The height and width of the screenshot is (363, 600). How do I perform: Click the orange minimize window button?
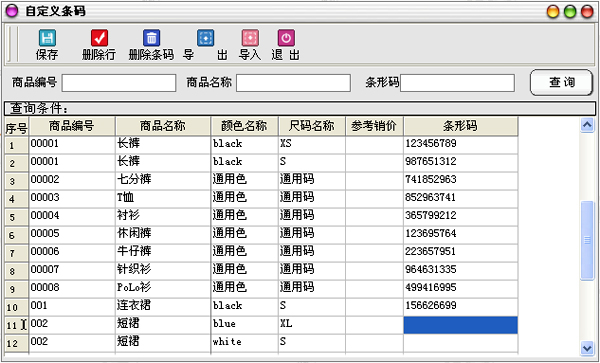coord(553,12)
